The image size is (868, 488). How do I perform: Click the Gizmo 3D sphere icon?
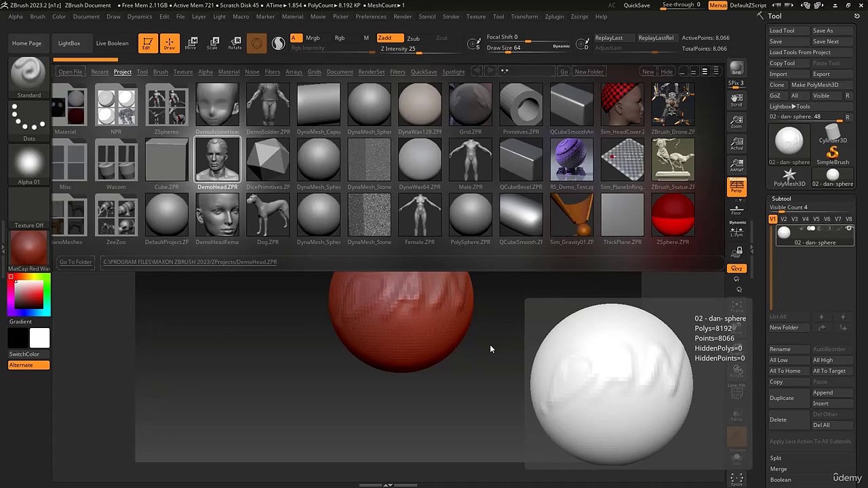[256, 43]
